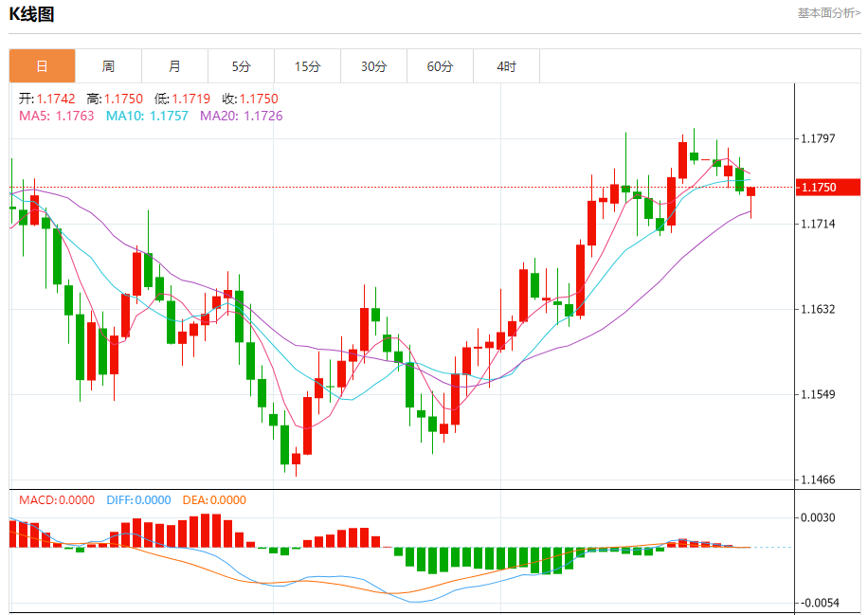Screen dimensions: 868x615
Task: Switch to the 4时 chart tab
Action: (506, 66)
